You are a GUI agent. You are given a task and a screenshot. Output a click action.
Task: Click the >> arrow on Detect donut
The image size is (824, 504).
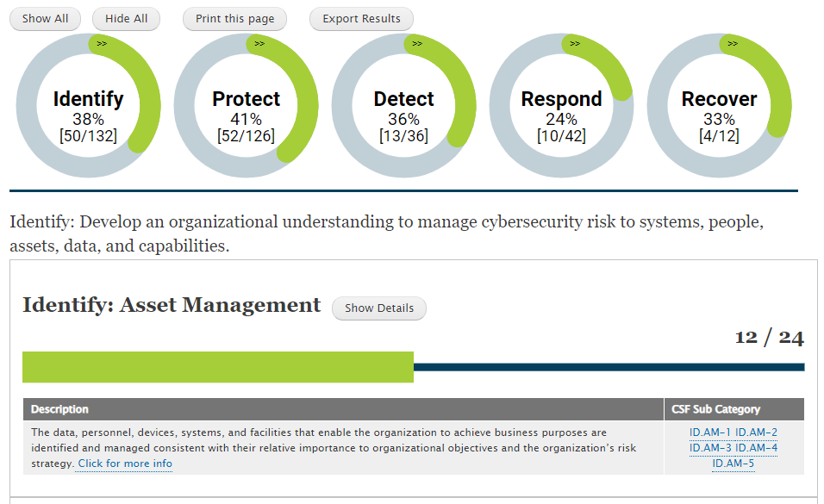417,43
